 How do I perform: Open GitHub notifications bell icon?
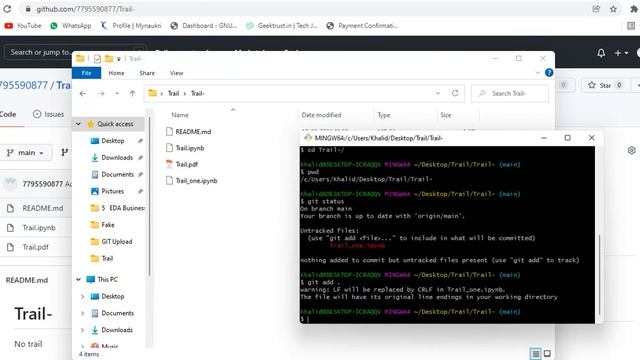[x=601, y=53]
